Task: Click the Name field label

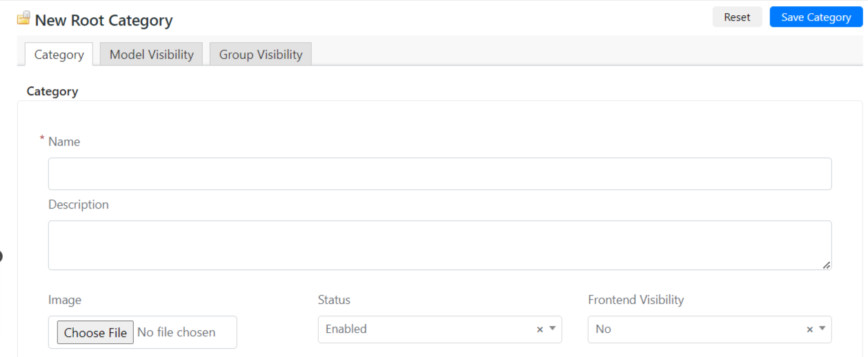Action: (64, 142)
